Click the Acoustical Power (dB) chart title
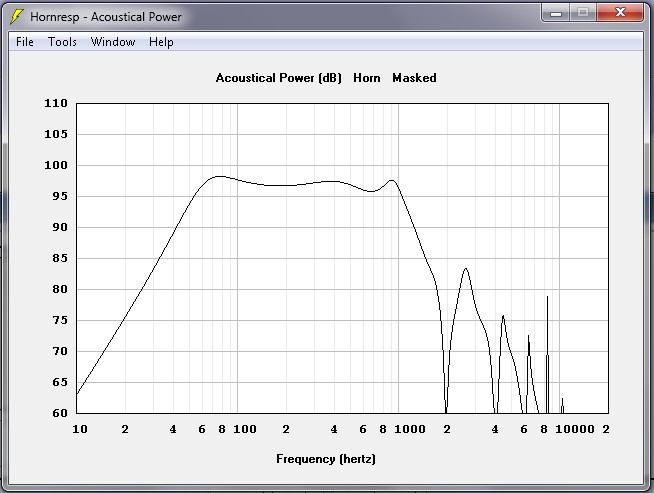This screenshot has height=493, width=654. (x=279, y=78)
